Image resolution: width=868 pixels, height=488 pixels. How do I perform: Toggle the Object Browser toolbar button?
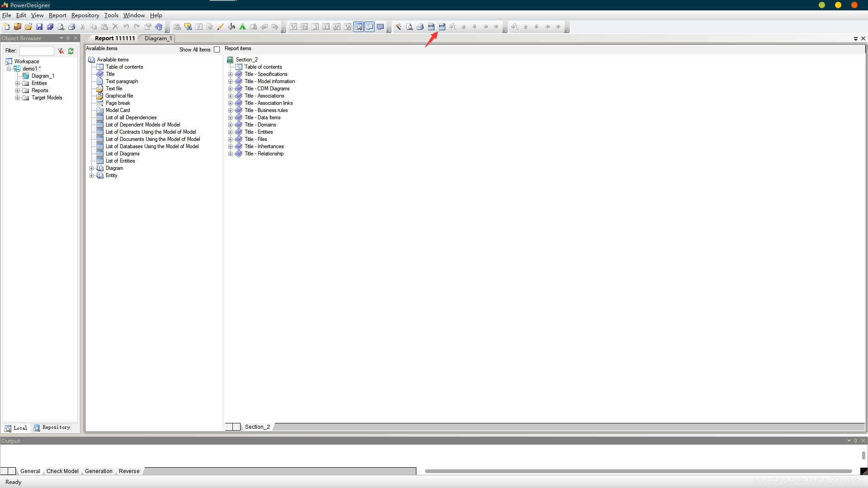(x=359, y=27)
